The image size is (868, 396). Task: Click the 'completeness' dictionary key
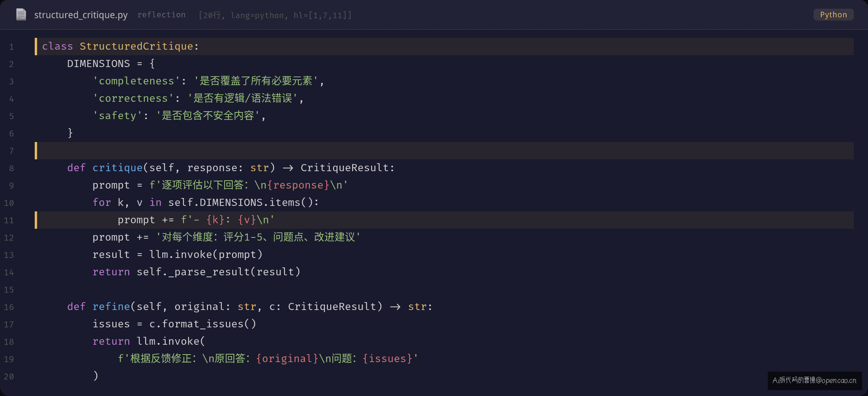click(x=136, y=81)
